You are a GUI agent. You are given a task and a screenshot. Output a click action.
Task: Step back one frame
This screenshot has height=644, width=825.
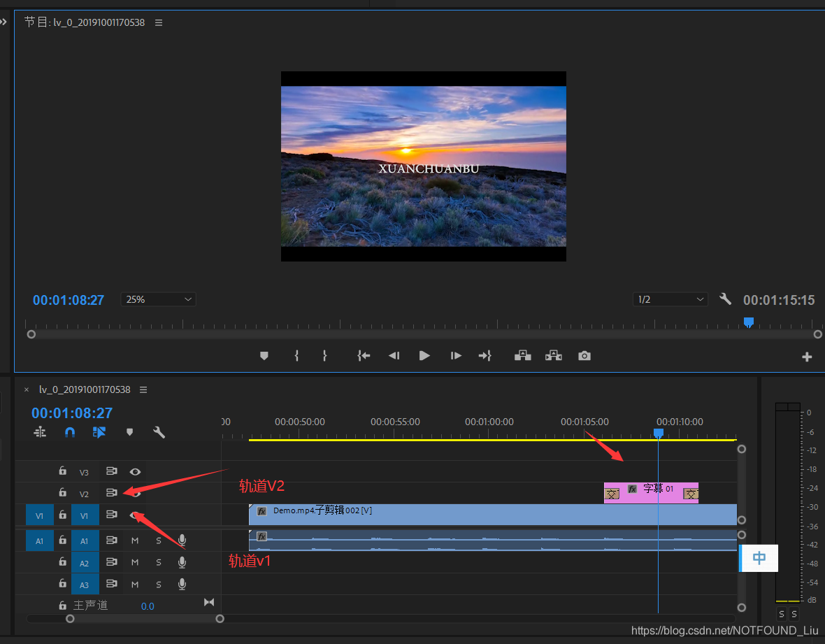(394, 356)
